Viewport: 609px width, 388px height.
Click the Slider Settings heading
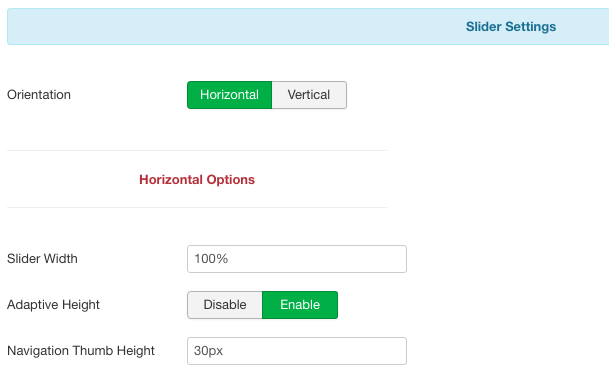511,26
